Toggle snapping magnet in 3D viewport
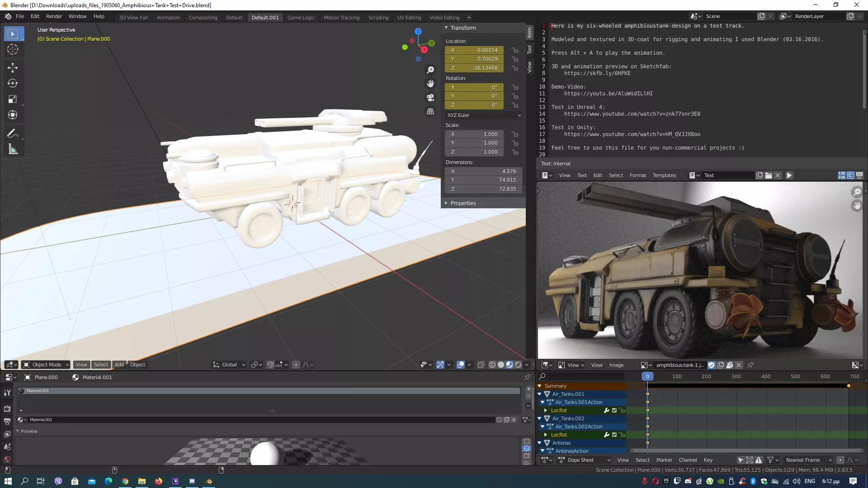The image size is (868, 488). 270,365
